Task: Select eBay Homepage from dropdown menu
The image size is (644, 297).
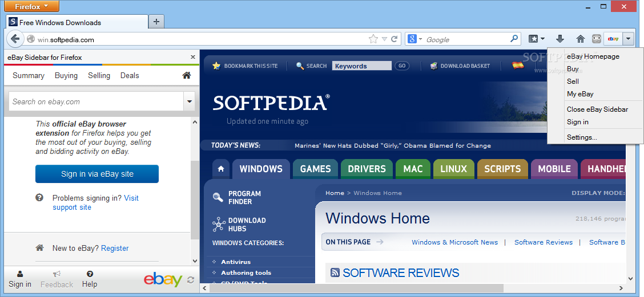Action: click(x=593, y=56)
